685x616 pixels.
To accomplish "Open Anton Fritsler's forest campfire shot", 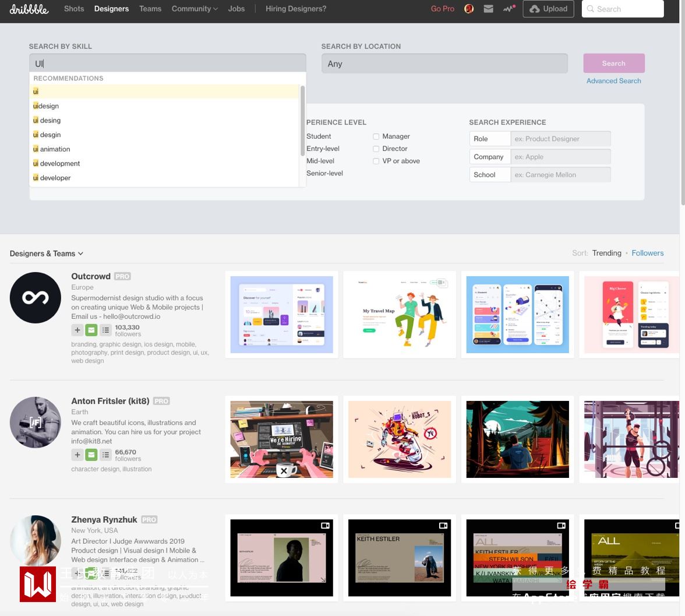I will (x=518, y=439).
